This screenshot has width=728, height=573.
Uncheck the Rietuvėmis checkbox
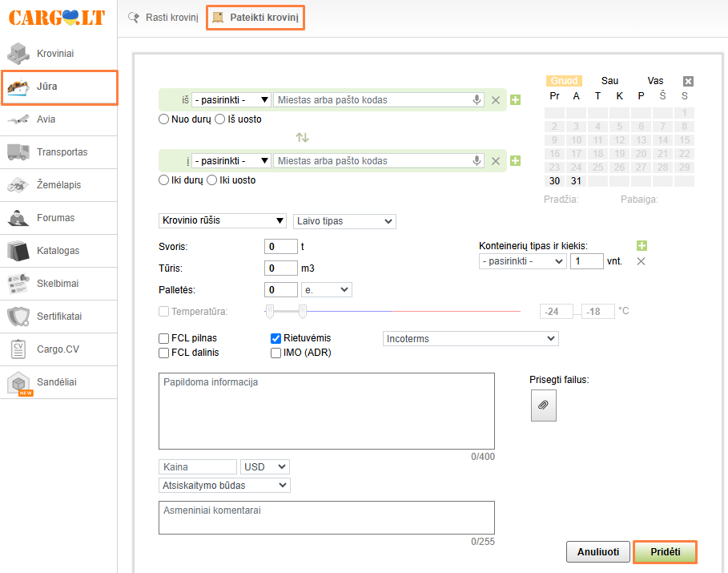276,338
